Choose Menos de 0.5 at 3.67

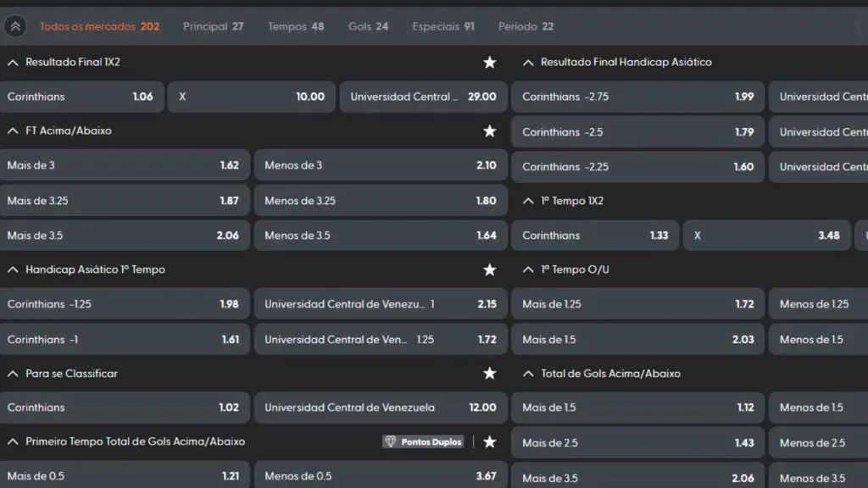(380, 474)
